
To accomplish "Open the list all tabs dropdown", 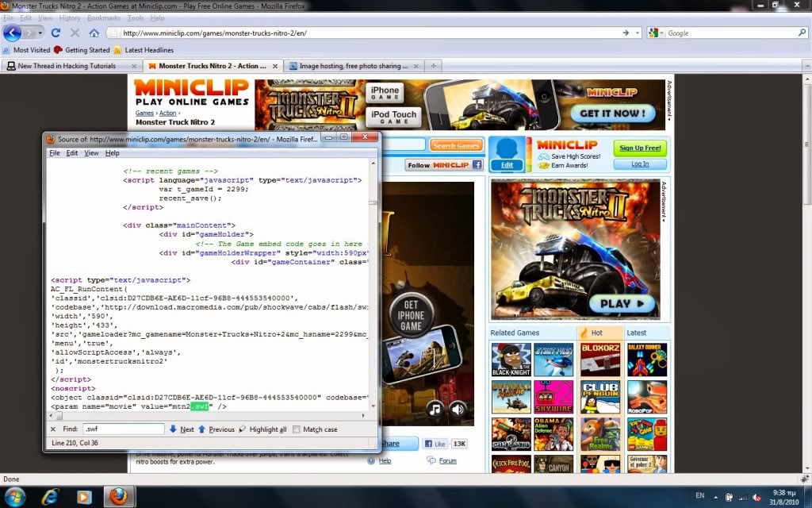I will 806,66.
